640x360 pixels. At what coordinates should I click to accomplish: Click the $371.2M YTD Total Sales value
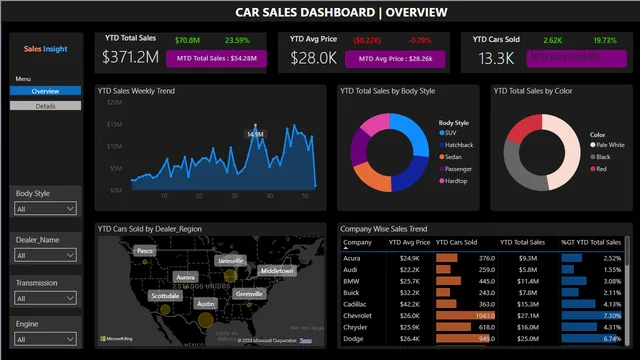pyautogui.click(x=130, y=57)
